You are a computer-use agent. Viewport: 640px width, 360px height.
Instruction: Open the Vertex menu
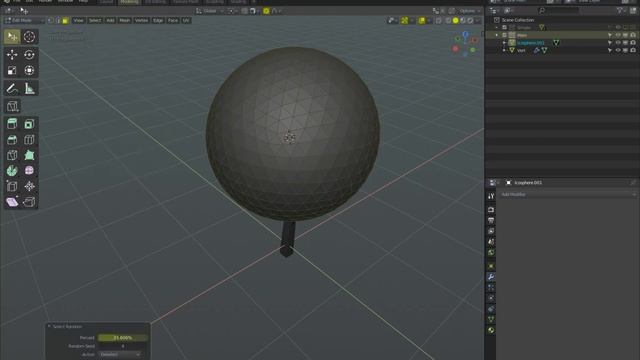(141, 20)
